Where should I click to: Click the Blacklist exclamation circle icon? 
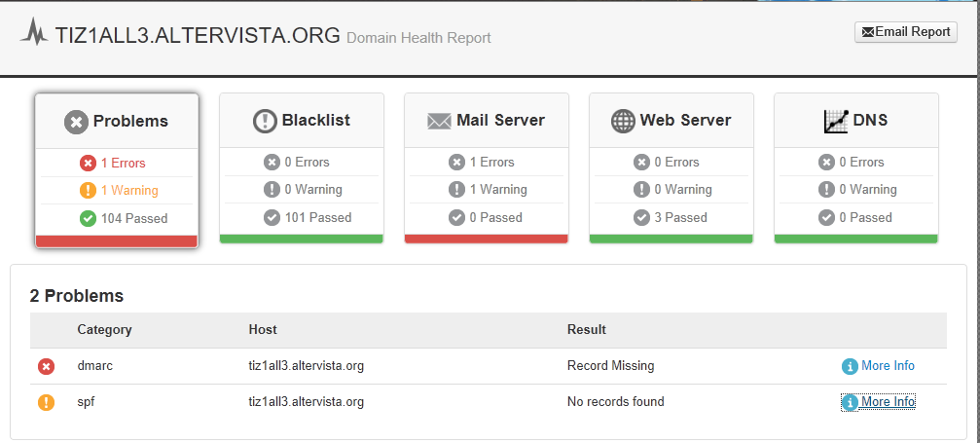coord(265,121)
